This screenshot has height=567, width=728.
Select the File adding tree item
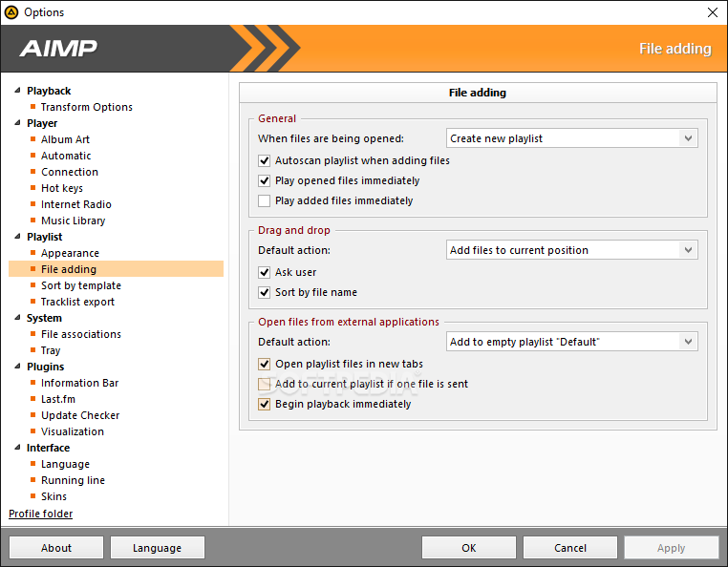pyautogui.click(x=116, y=269)
